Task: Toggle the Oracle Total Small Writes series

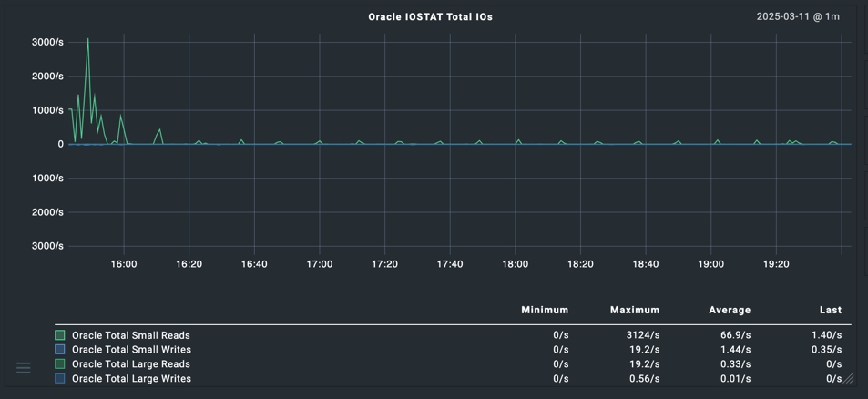Action: coord(131,350)
